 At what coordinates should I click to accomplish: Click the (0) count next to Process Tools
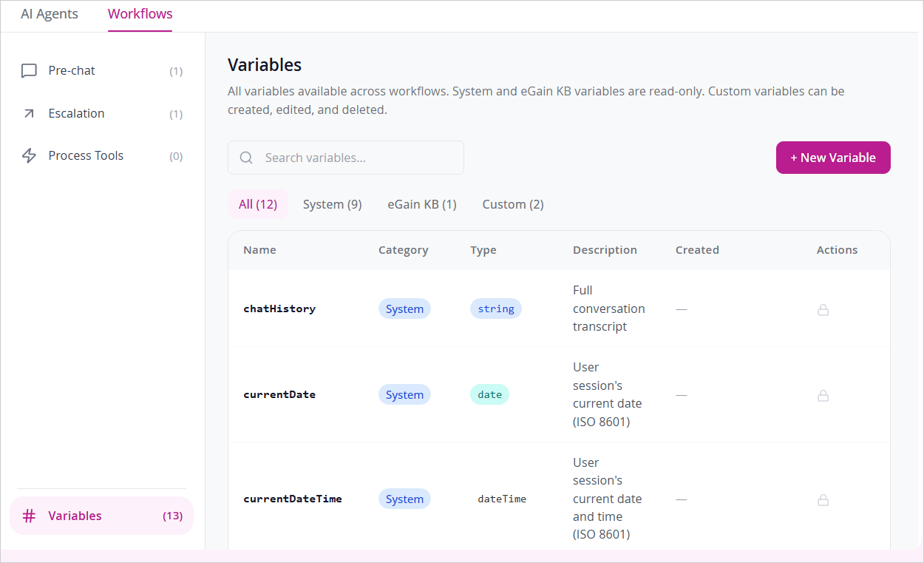click(176, 156)
